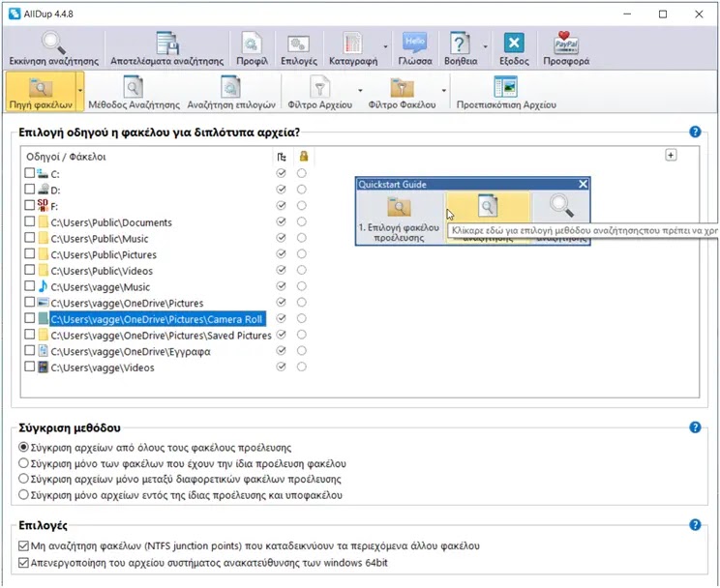This screenshot has width=720, height=588.
Task: Select the C:\Users\Public\Videos row
Action: click(x=102, y=271)
